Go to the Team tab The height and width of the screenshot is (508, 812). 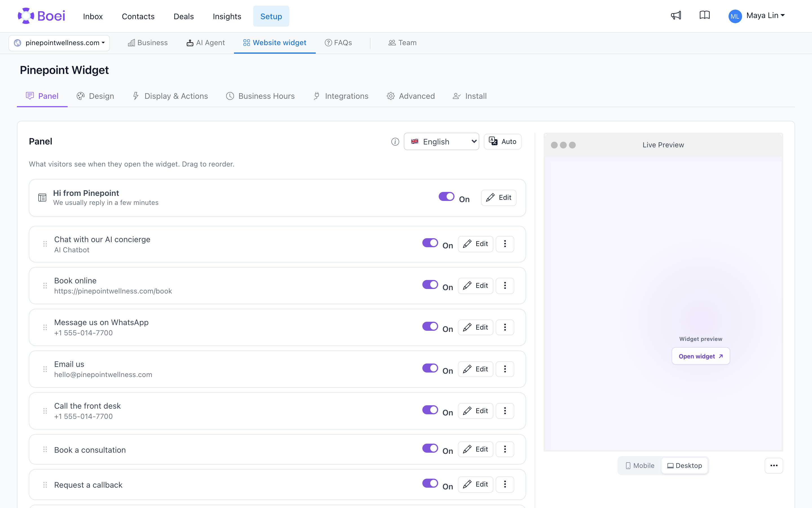click(402, 43)
